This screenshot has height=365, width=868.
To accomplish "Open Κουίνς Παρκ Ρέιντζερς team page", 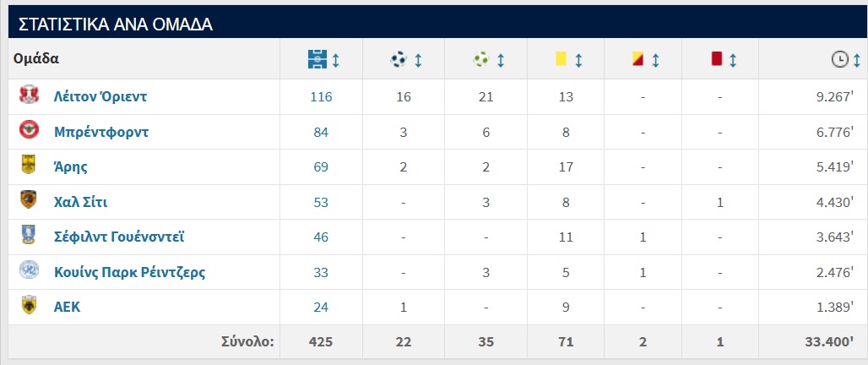I will coord(129,272).
